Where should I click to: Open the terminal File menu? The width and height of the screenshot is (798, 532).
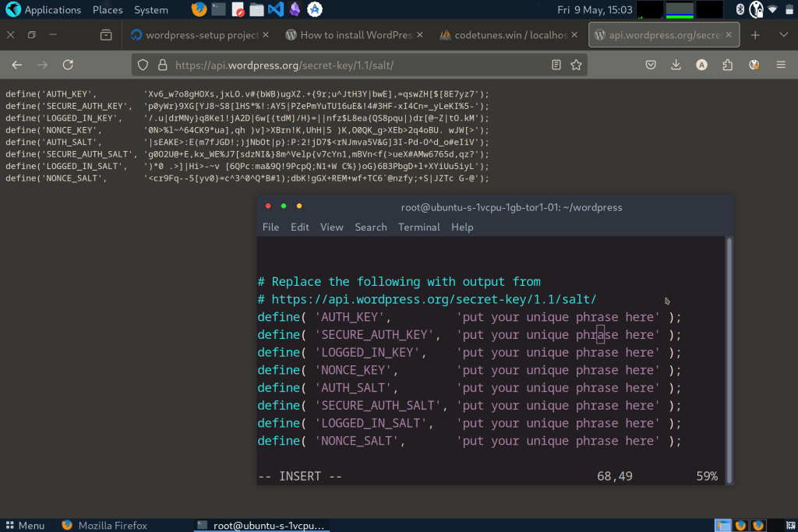[x=270, y=227]
